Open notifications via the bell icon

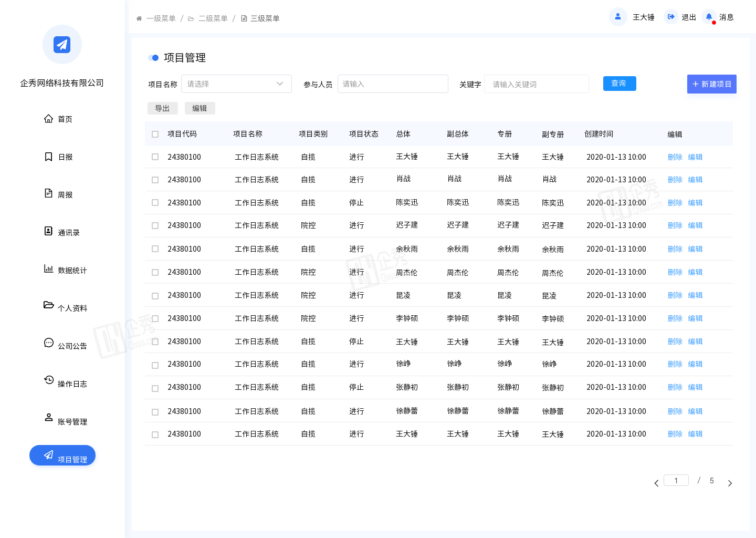(x=709, y=17)
